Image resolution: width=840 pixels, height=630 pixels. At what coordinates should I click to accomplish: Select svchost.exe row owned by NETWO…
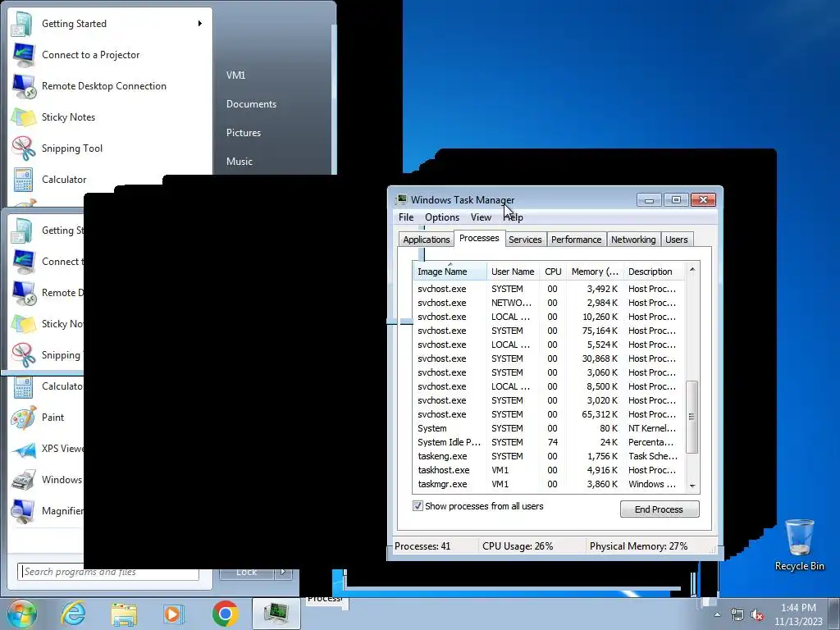pyautogui.click(x=549, y=304)
